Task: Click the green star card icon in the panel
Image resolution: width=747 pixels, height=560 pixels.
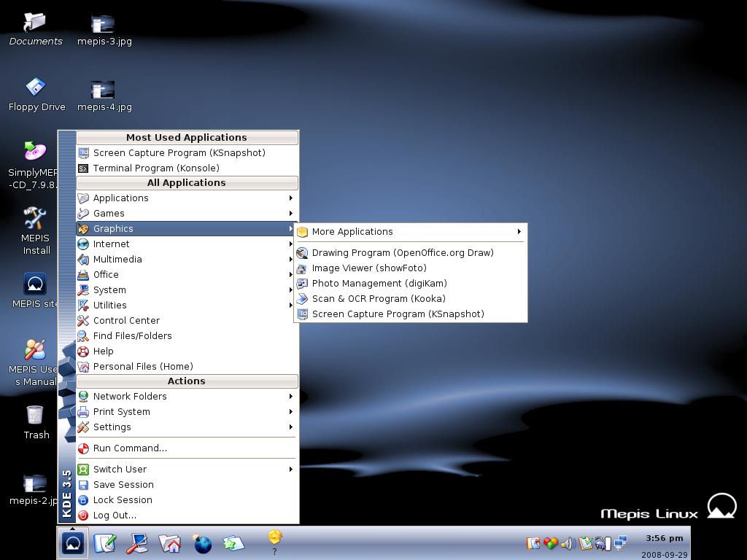Action: click(x=233, y=543)
